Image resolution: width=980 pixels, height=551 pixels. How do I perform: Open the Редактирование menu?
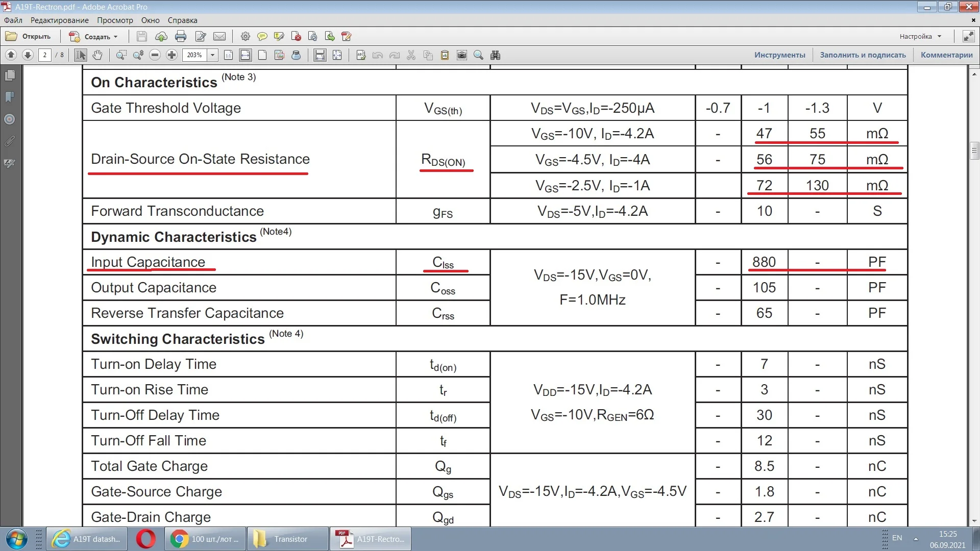coord(59,20)
